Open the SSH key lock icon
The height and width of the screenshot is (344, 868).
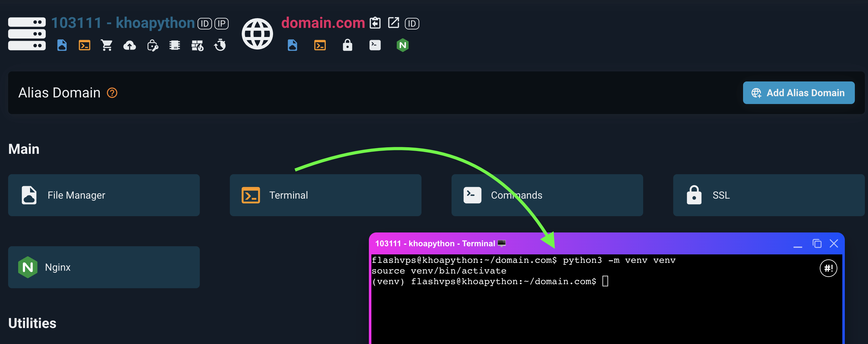click(x=152, y=45)
